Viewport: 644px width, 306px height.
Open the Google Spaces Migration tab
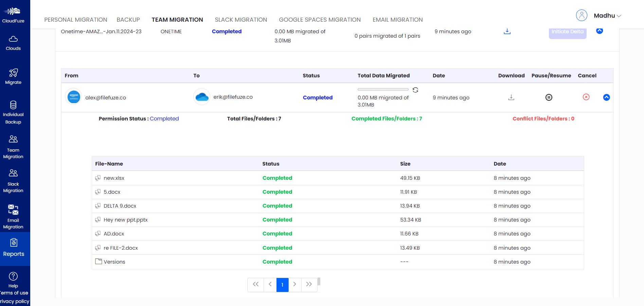point(319,20)
